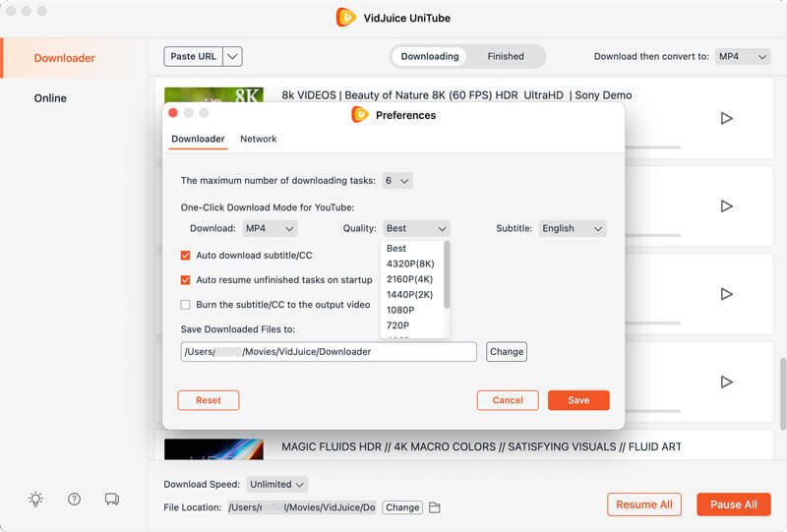Screen dimensions: 787x532
Task: Select 2160P(4K) quality option
Action: point(409,279)
